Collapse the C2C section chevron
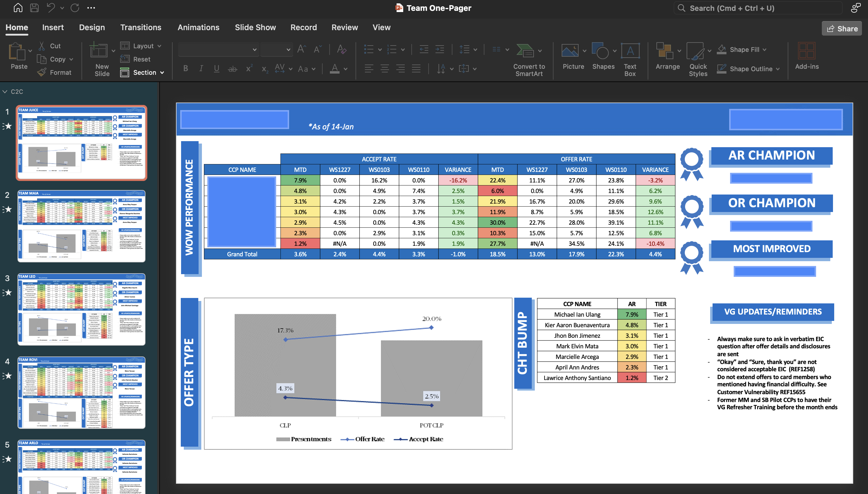This screenshot has width=868, height=494. 5,92
